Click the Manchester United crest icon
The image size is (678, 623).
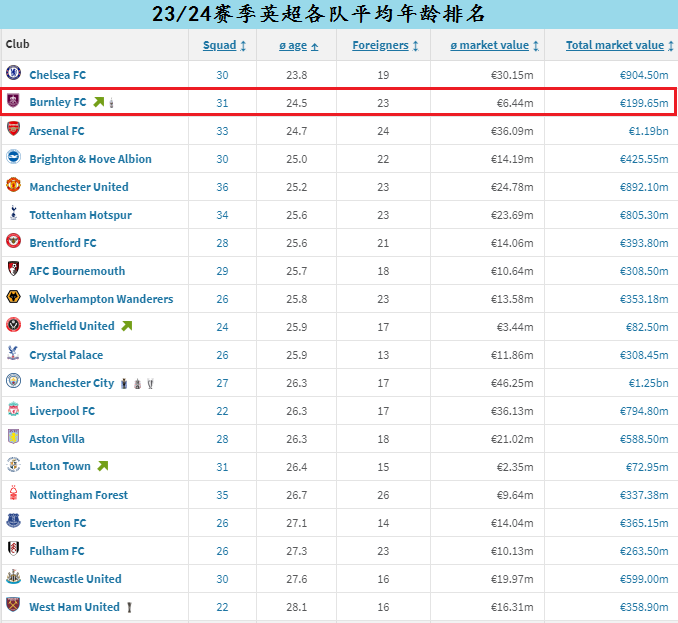click(13, 186)
